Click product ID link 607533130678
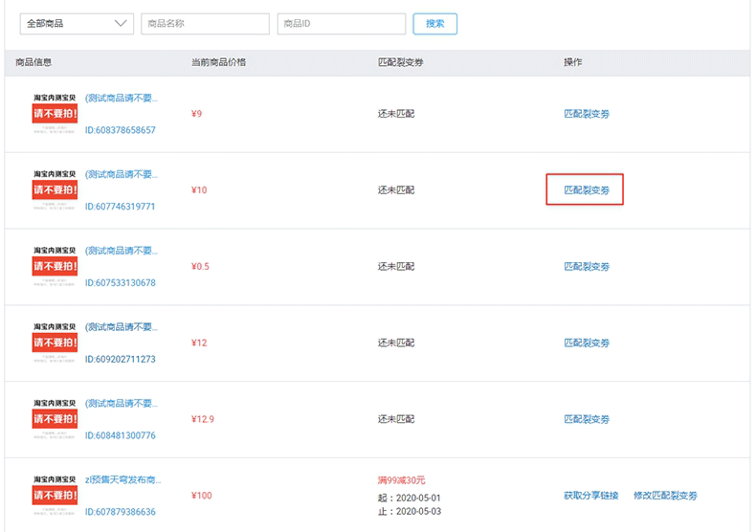 pos(121,283)
